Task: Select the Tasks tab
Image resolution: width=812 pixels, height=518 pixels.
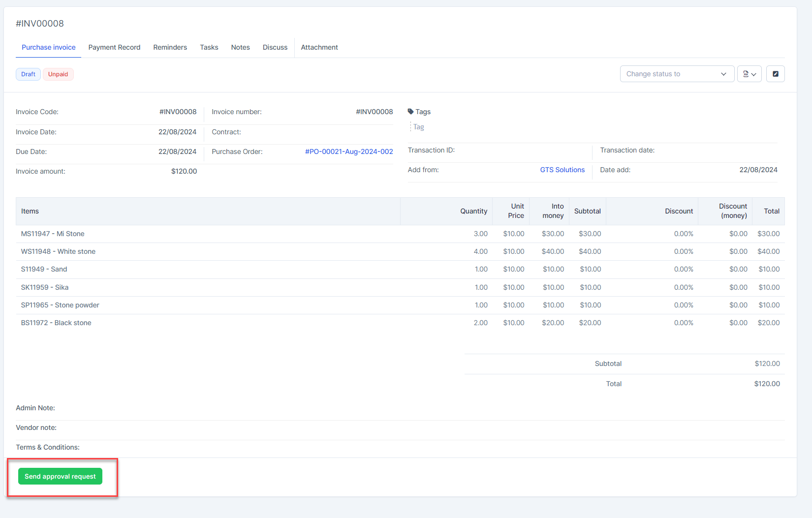Action: [x=209, y=47]
